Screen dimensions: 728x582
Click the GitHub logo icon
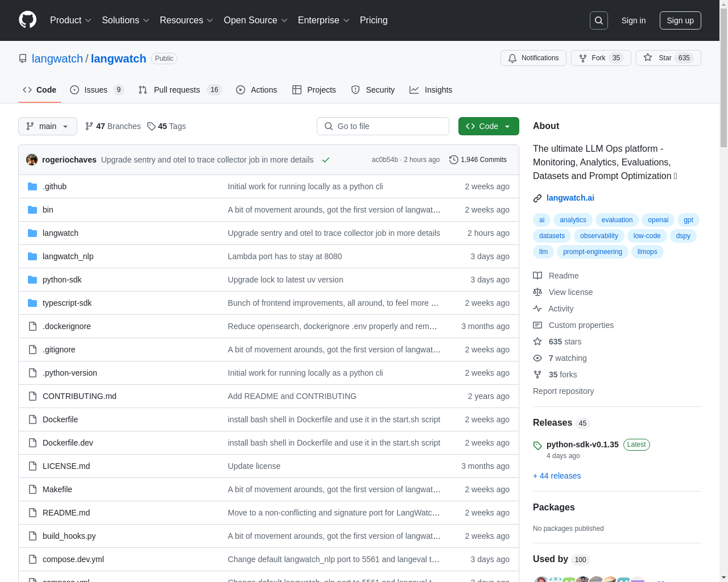(x=27, y=20)
